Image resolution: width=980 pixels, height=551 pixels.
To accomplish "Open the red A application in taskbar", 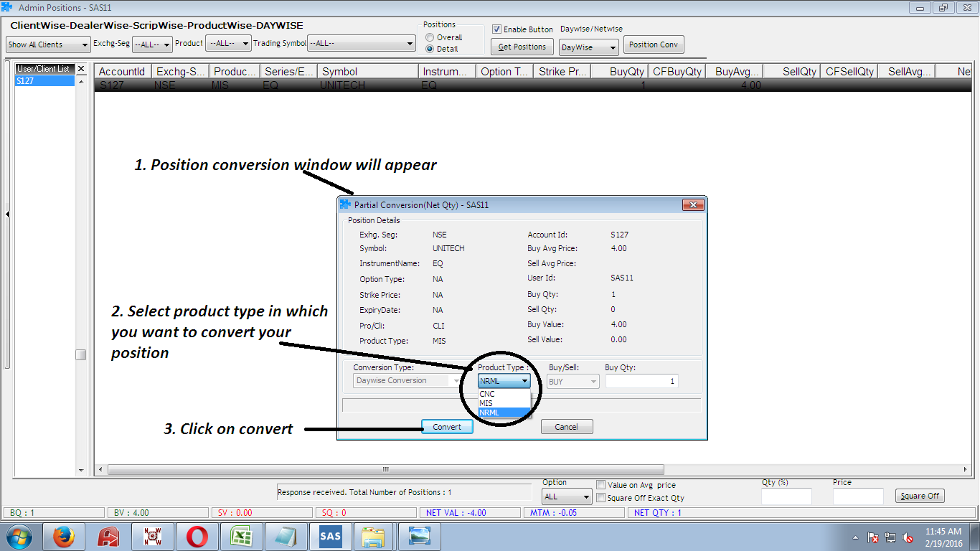I will [x=108, y=537].
